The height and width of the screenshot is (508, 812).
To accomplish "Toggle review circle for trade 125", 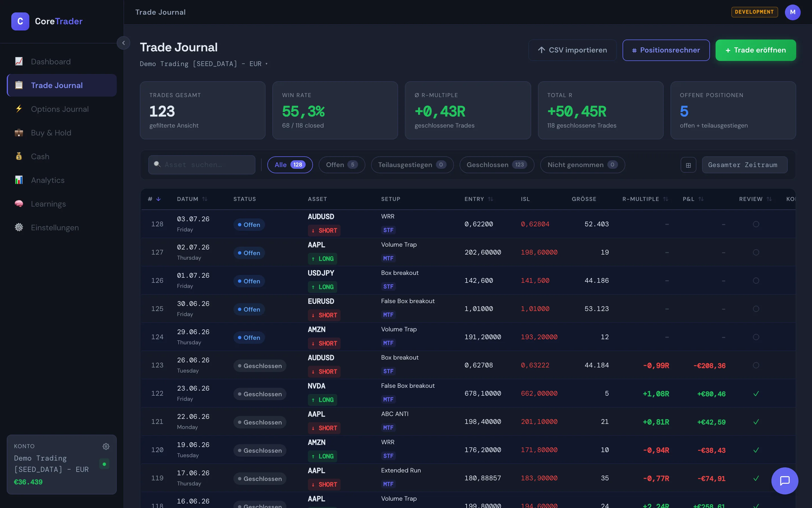I will pos(756,309).
